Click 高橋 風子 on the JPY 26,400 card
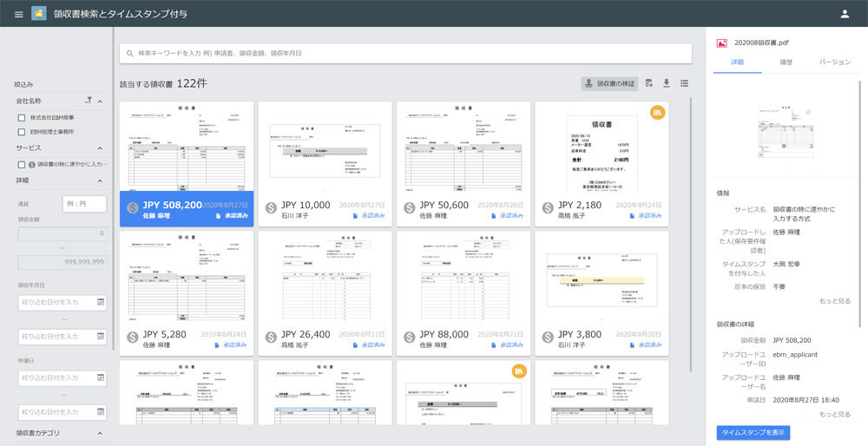This screenshot has height=446, width=868. point(294,344)
